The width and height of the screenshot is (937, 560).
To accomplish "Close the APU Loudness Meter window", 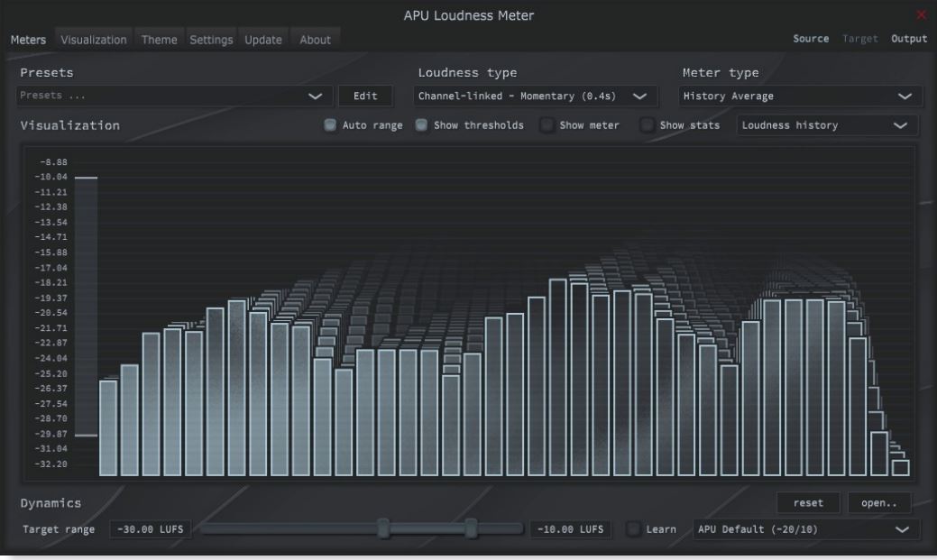I will [922, 14].
